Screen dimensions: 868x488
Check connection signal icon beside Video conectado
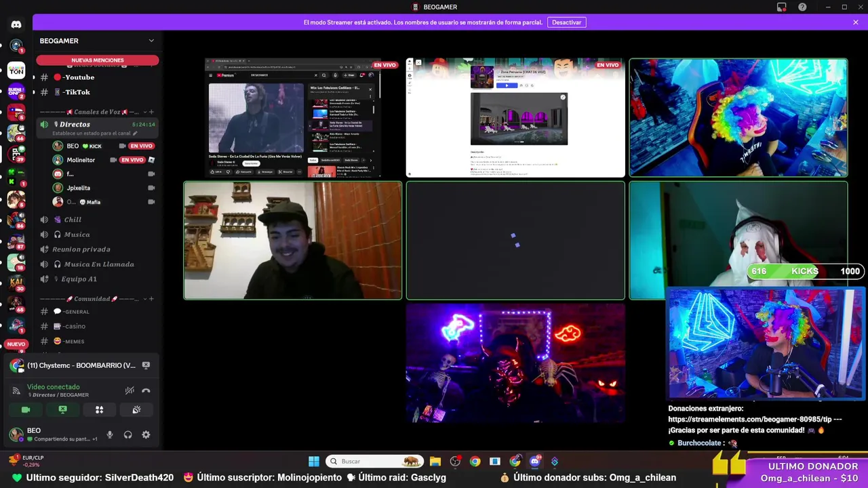point(16,390)
